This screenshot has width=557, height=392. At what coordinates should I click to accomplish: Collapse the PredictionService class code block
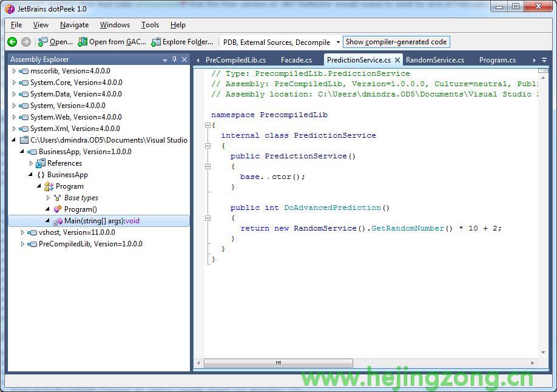208,146
